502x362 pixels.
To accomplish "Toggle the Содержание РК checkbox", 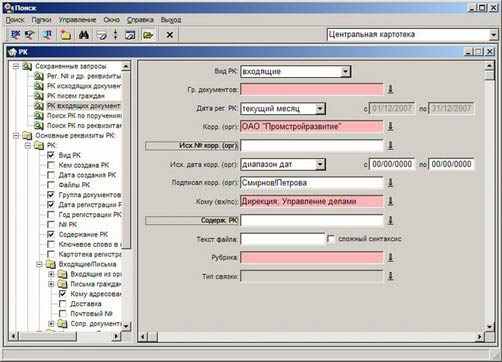I will [51, 234].
